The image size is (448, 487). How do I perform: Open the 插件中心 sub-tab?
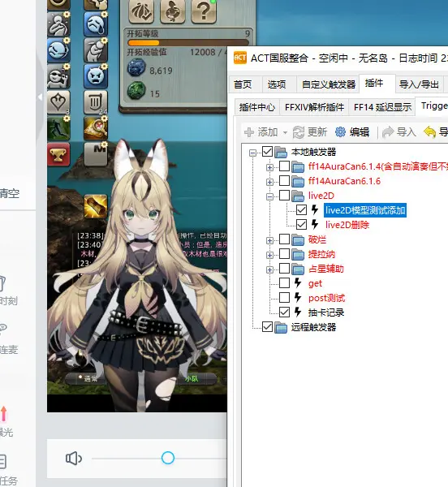[x=257, y=107]
